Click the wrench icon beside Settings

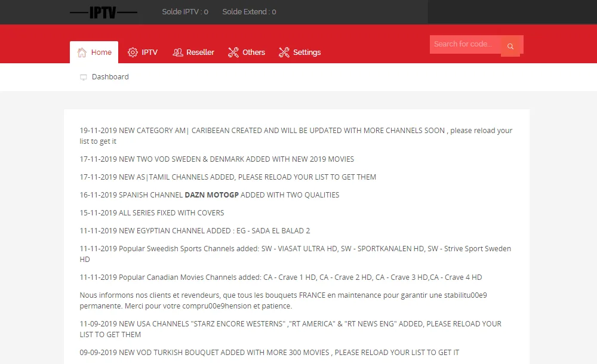pyautogui.click(x=284, y=53)
